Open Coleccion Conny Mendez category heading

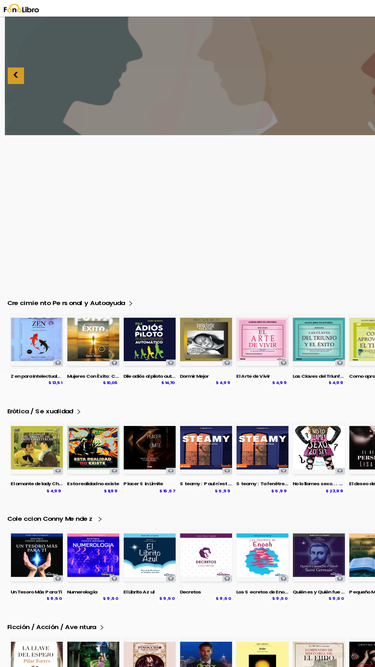click(49, 519)
